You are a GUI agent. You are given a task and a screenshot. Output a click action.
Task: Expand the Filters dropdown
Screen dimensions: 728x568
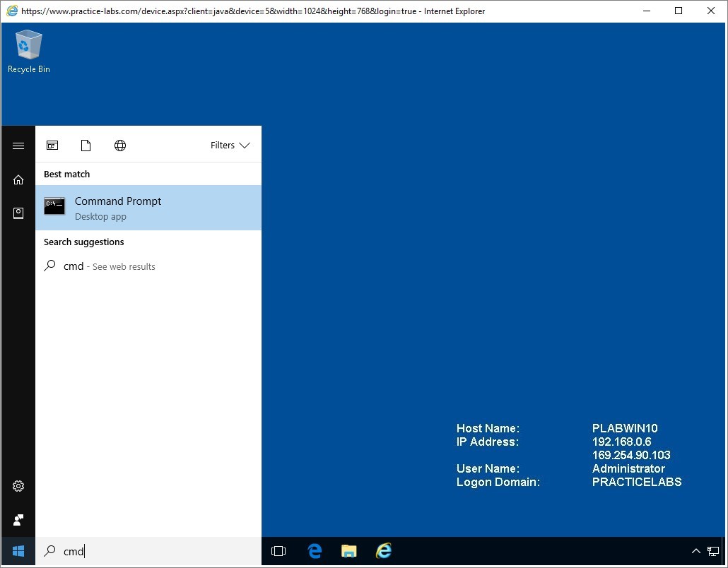(x=230, y=146)
